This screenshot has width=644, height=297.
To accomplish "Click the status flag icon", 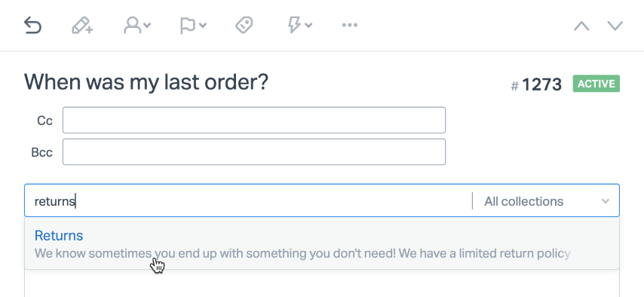I will pos(187,25).
